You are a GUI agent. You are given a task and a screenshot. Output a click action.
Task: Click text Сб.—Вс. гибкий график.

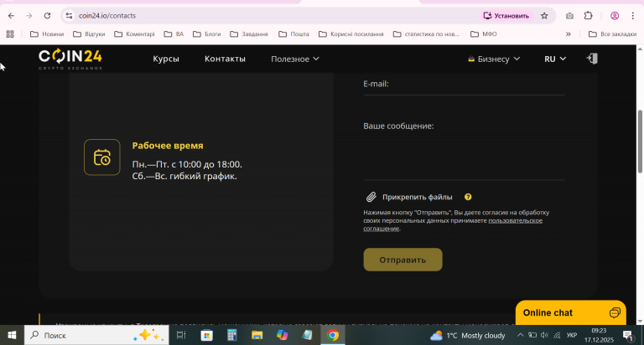point(184,177)
